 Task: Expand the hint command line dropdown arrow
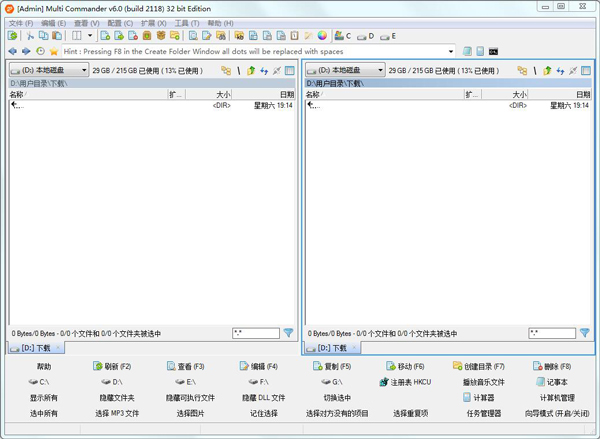(x=451, y=51)
